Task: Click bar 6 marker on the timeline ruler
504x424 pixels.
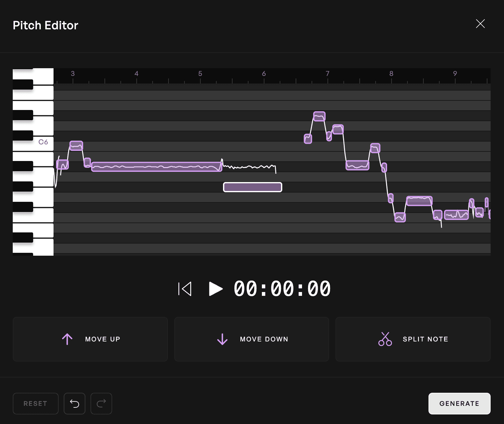Action: (264, 74)
